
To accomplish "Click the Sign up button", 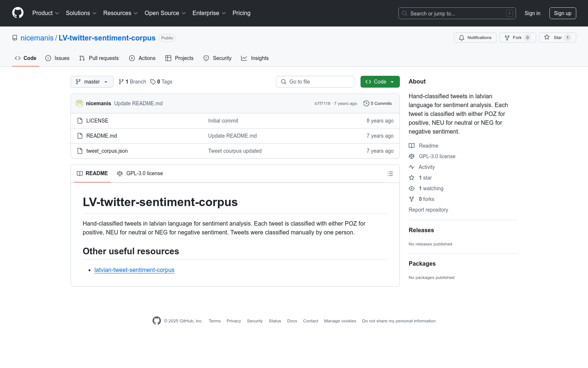I will coord(563,13).
